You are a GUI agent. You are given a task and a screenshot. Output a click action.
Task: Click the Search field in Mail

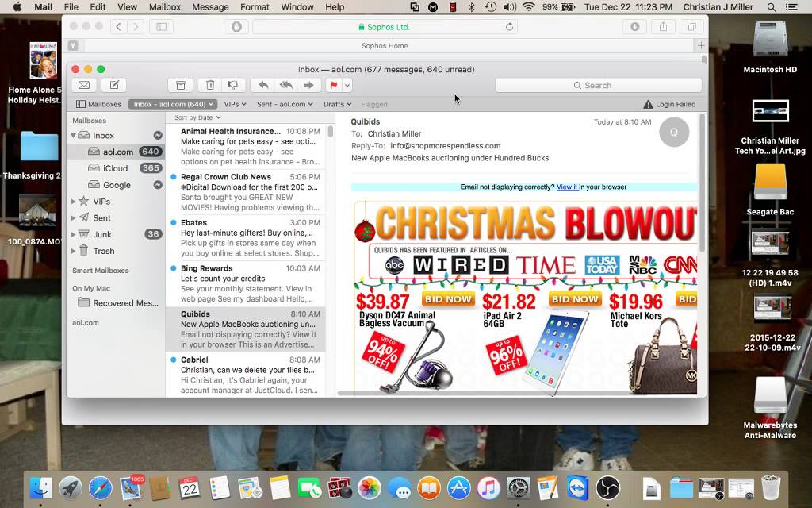pos(598,85)
